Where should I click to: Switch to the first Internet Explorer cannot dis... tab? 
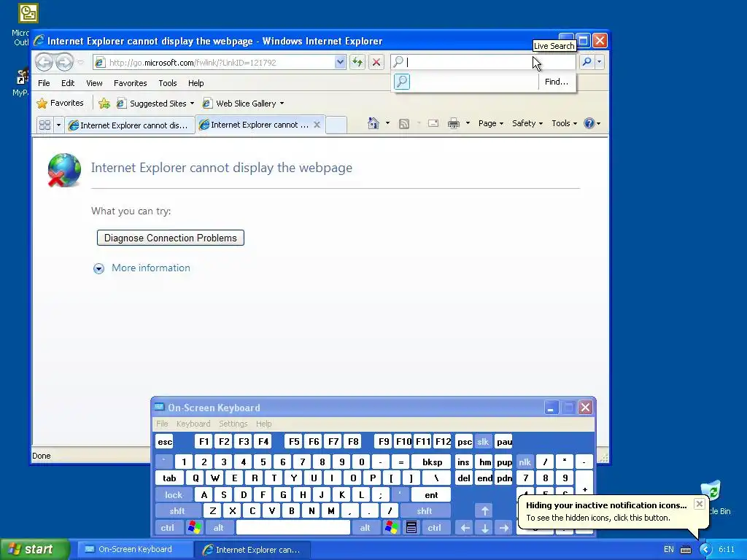130,125
